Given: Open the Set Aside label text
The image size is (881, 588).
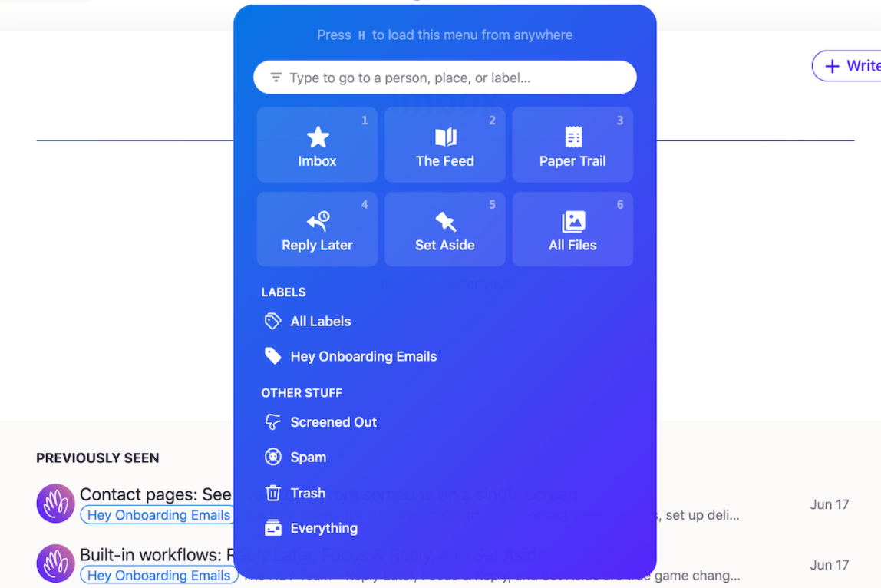Looking at the screenshot, I should [445, 246].
